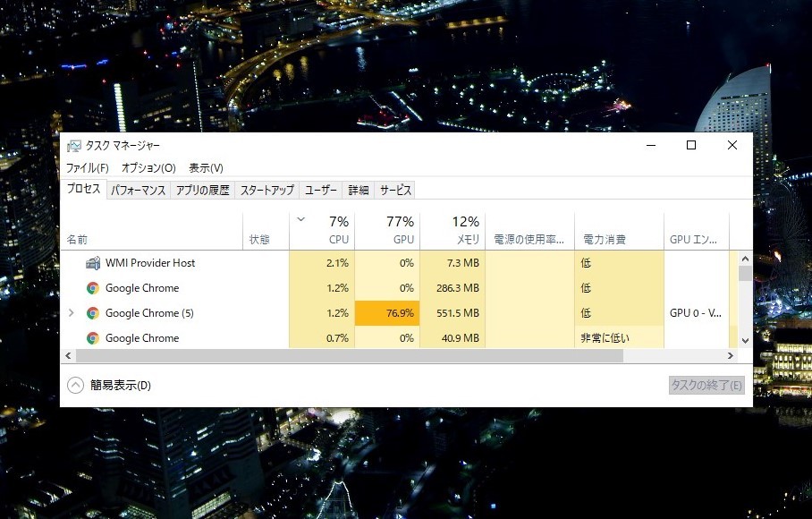This screenshot has width=812, height=519.
Task: Click the horizontal scrollbar thumb
Action: [x=350, y=355]
